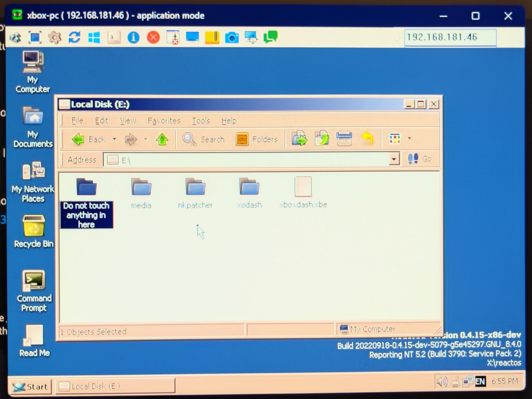Open the Views dropdown arrow

pyautogui.click(x=409, y=138)
